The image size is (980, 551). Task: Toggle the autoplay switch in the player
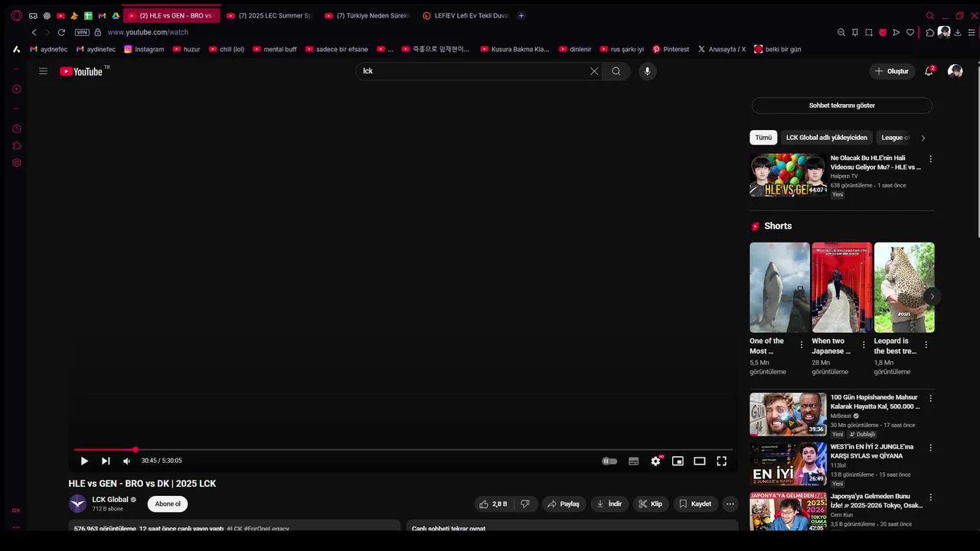tap(609, 461)
